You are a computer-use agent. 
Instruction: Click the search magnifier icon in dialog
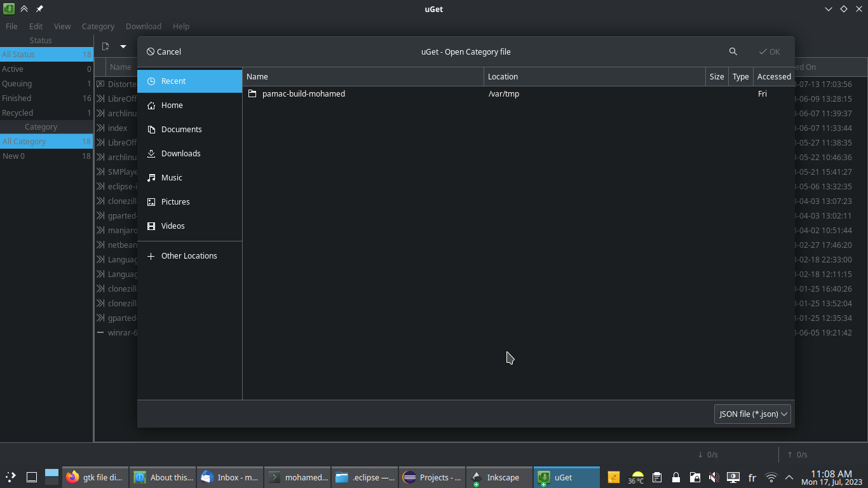point(733,51)
